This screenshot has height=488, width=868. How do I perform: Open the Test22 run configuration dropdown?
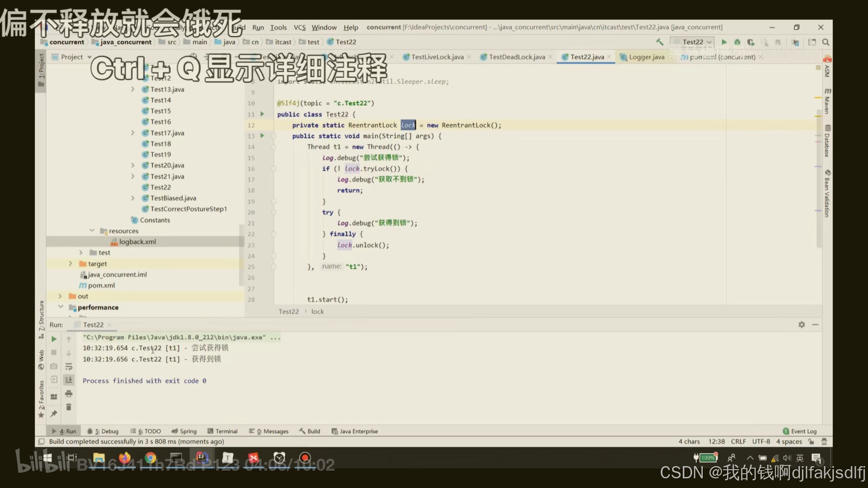tap(693, 42)
